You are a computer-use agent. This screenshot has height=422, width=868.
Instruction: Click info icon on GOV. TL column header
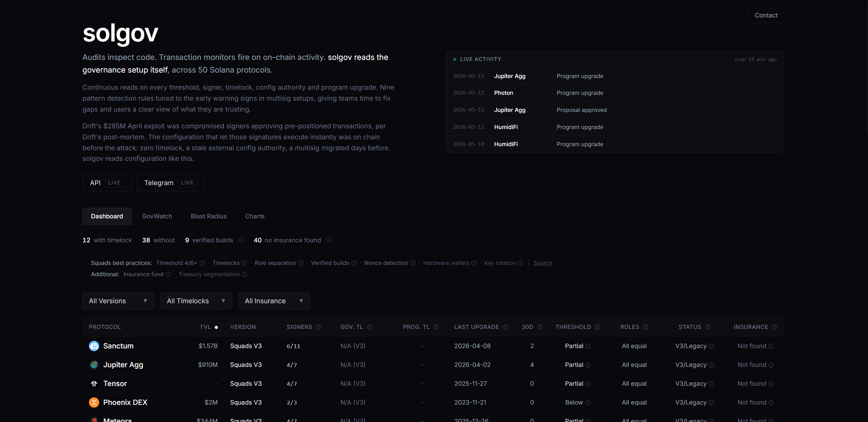pos(370,327)
